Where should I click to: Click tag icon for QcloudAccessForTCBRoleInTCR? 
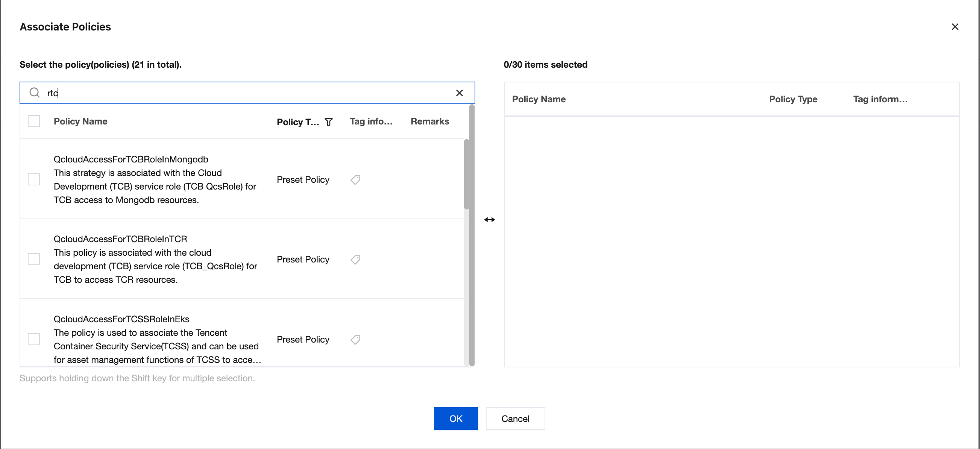point(355,259)
